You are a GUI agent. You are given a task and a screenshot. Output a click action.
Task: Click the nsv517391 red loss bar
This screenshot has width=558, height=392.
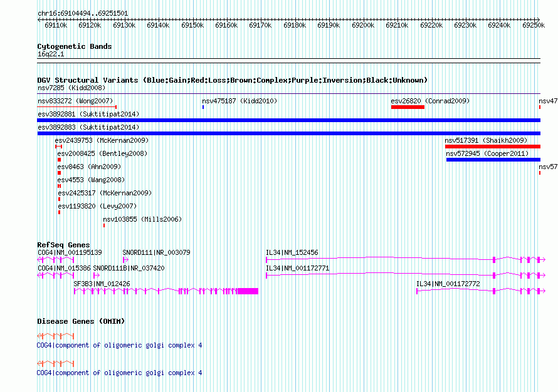[x=493, y=147]
